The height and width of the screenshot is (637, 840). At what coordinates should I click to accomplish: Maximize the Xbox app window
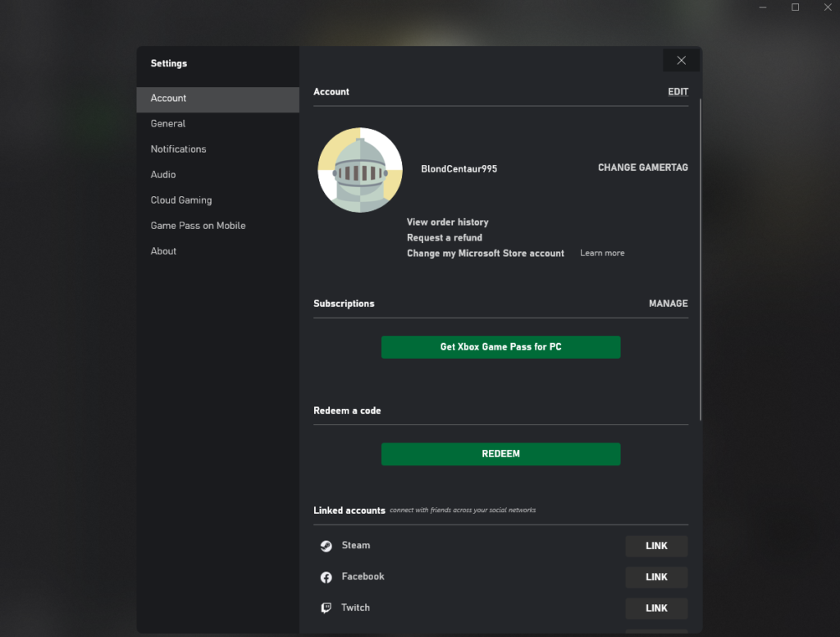[x=795, y=7]
